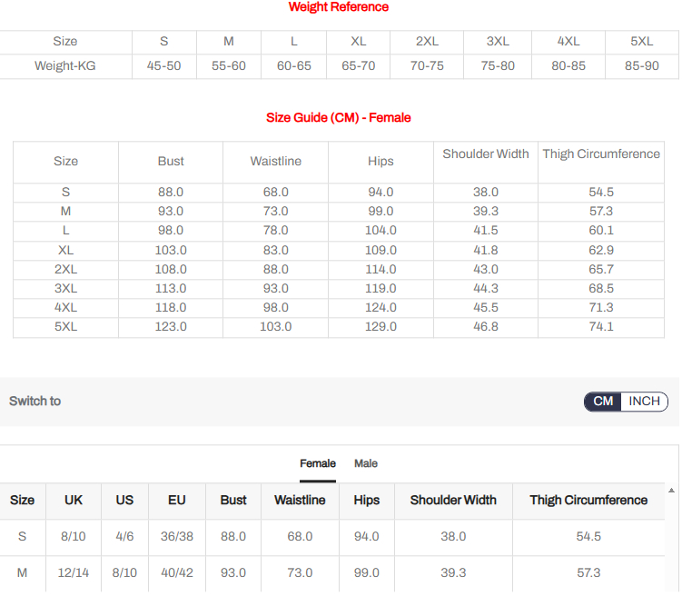This screenshot has height=616, width=682.
Task: Click the 4/6 US size cell
Action: [124, 537]
